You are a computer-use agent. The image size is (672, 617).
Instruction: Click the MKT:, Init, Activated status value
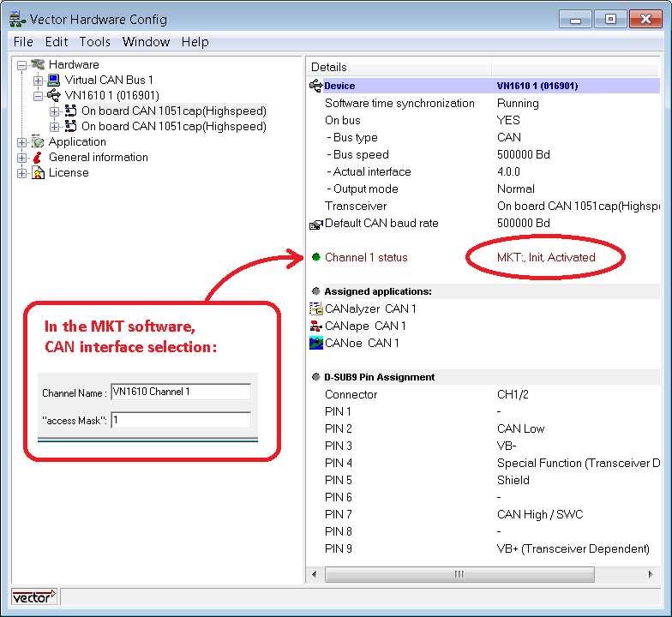546,257
